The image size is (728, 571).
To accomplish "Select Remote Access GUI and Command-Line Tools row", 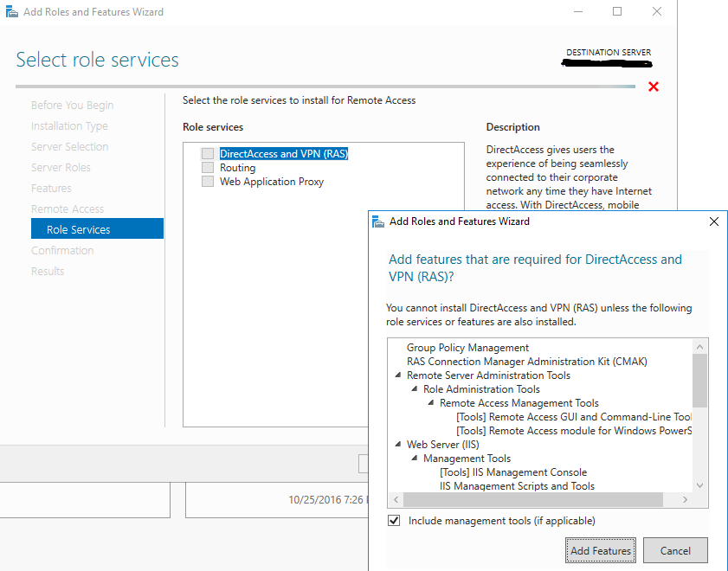I will 574,417.
